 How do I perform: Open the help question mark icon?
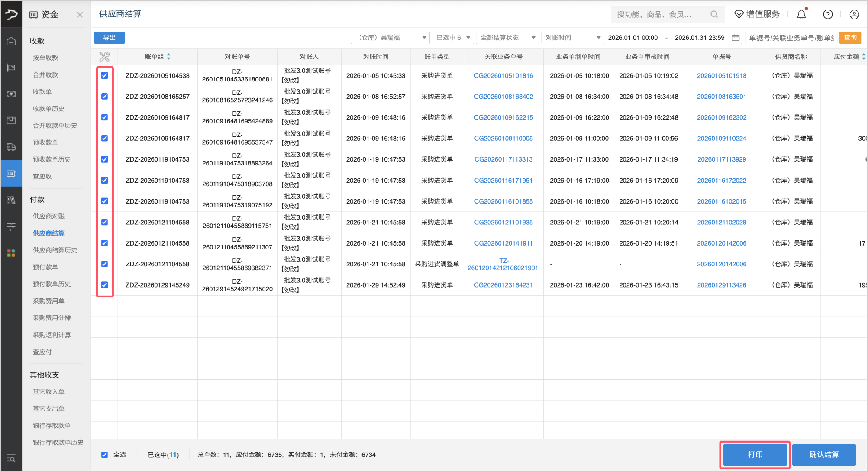pyautogui.click(x=828, y=14)
